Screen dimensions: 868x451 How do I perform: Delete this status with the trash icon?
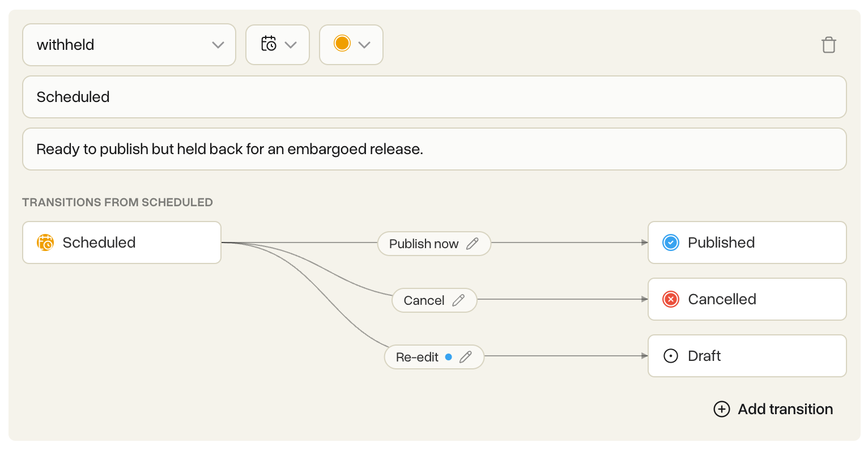(828, 45)
